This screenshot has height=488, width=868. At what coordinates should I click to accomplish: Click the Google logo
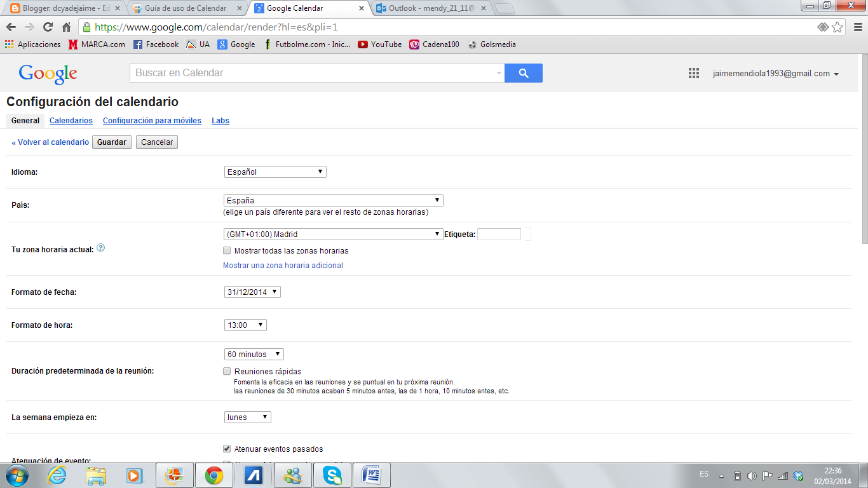[x=48, y=74]
